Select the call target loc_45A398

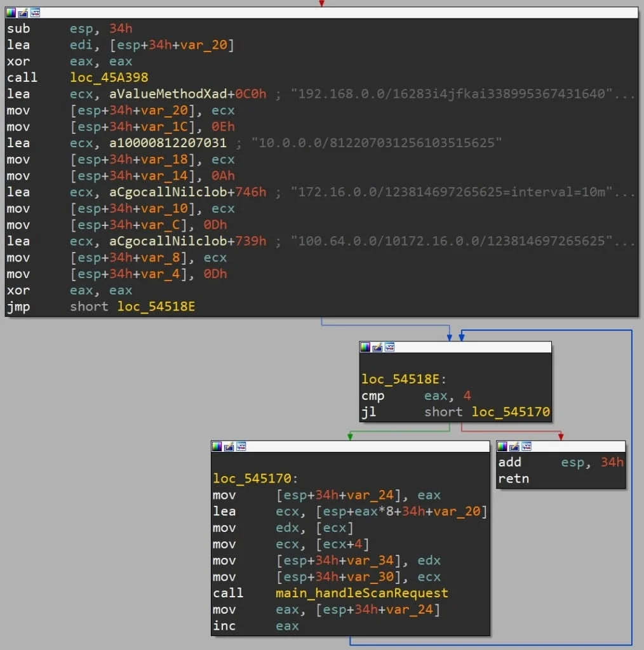(109, 77)
